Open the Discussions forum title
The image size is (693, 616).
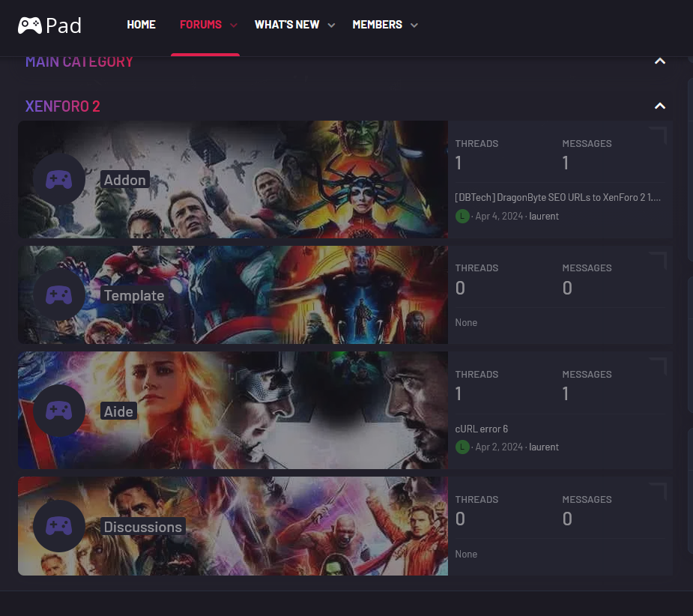pyautogui.click(x=142, y=527)
